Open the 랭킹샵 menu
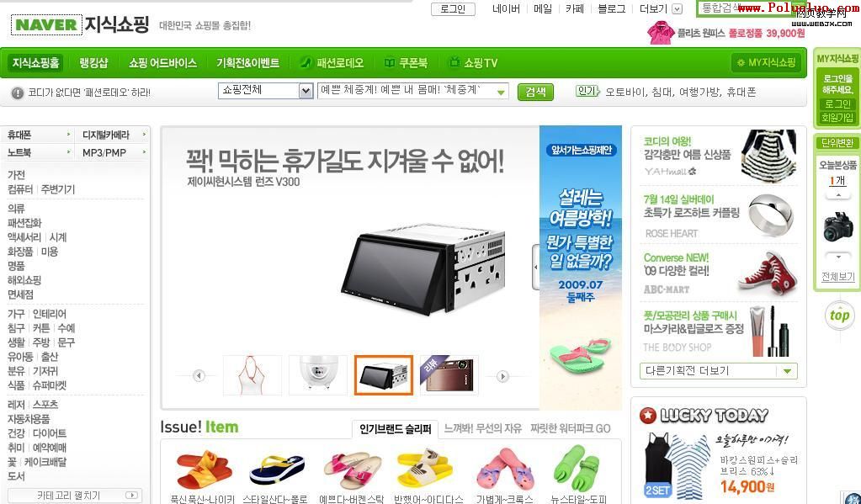This screenshot has width=861, height=504. (x=93, y=62)
